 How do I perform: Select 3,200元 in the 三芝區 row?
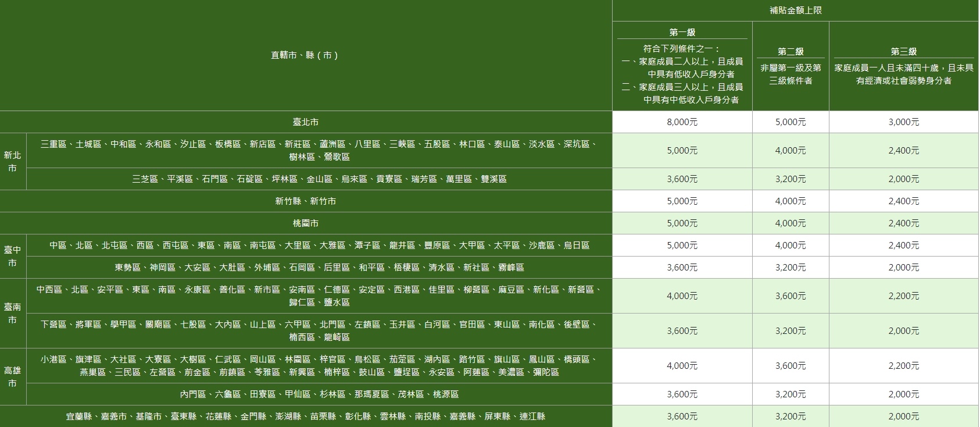(791, 179)
